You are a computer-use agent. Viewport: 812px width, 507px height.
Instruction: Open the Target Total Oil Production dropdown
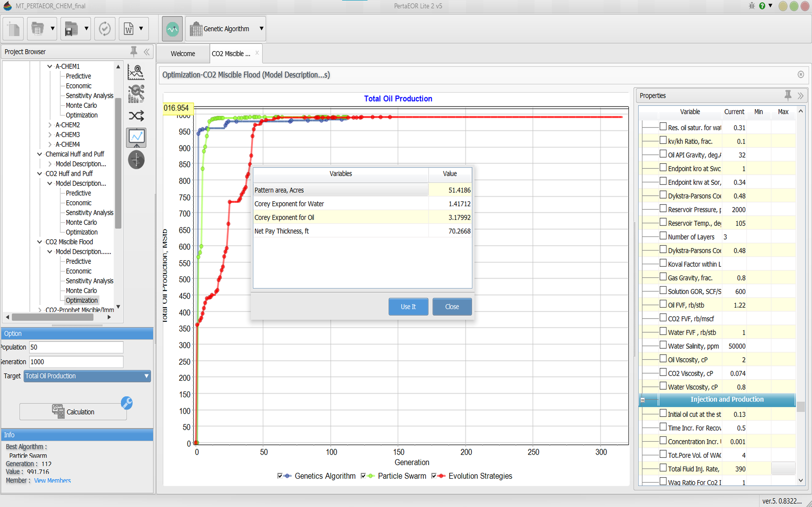(87, 376)
